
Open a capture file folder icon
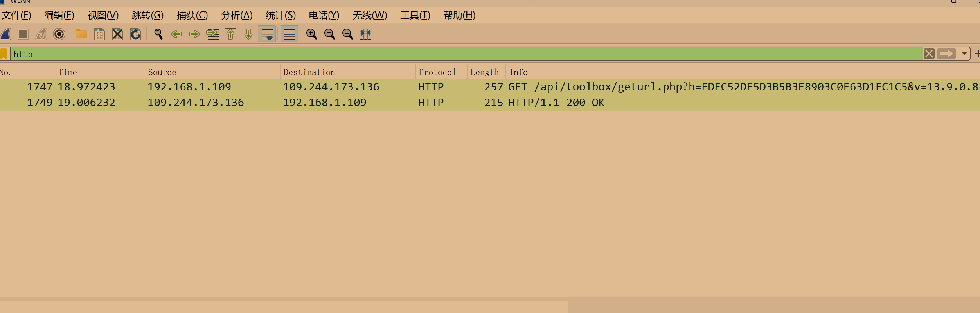(82, 34)
